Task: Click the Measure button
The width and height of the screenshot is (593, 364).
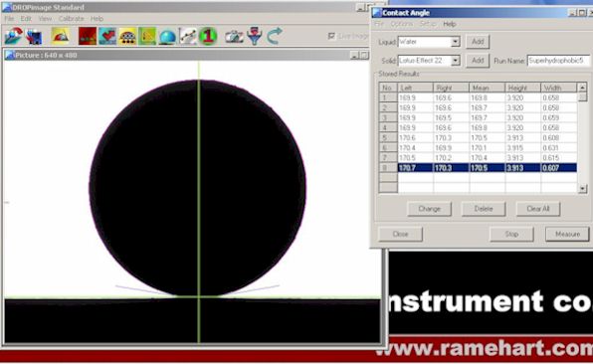Action: coord(567,234)
